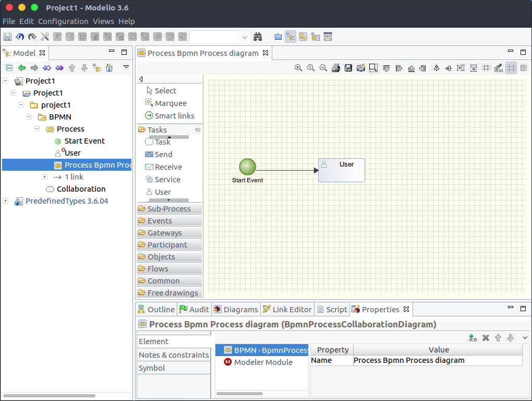
Task: Click the camera snapshot icon in diagram toolbar
Action: pyautogui.click(x=361, y=68)
